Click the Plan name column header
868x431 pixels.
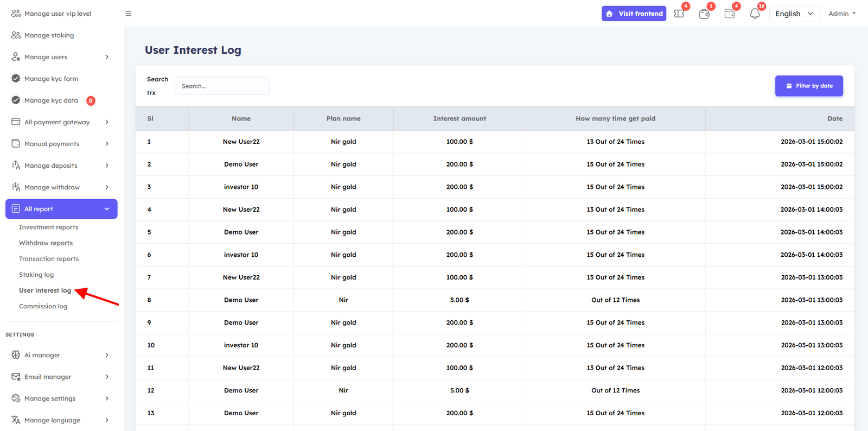tap(343, 118)
